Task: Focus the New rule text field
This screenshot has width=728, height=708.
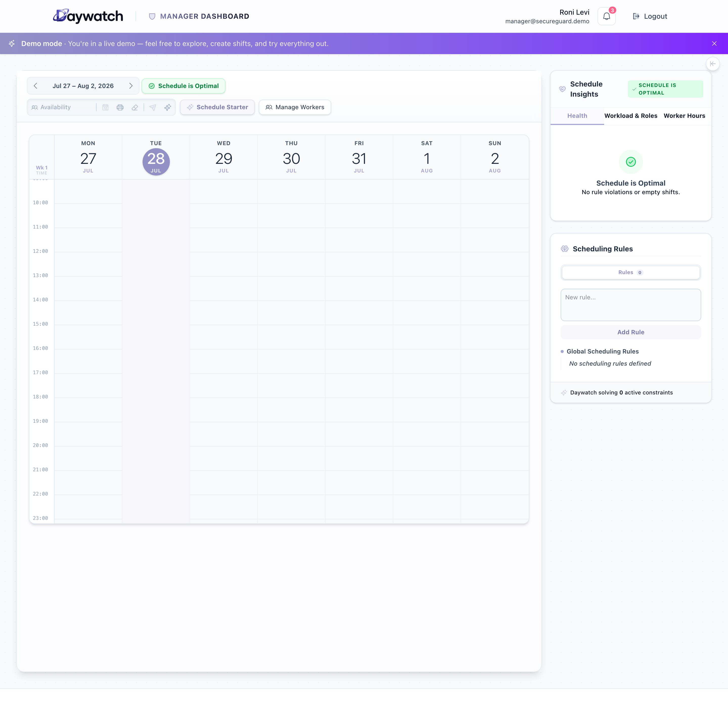Action: tap(631, 305)
